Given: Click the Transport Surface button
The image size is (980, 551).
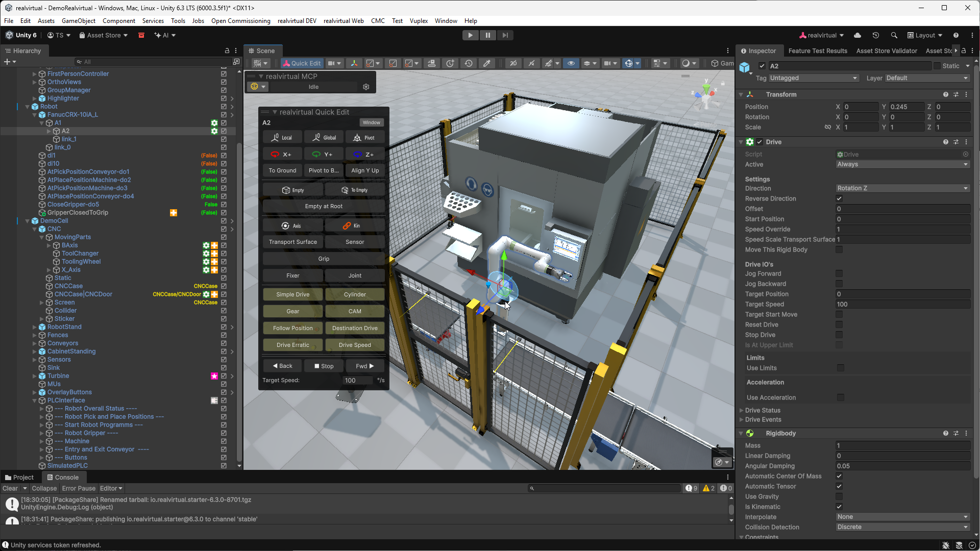Looking at the screenshot, I should click(292, 242).
